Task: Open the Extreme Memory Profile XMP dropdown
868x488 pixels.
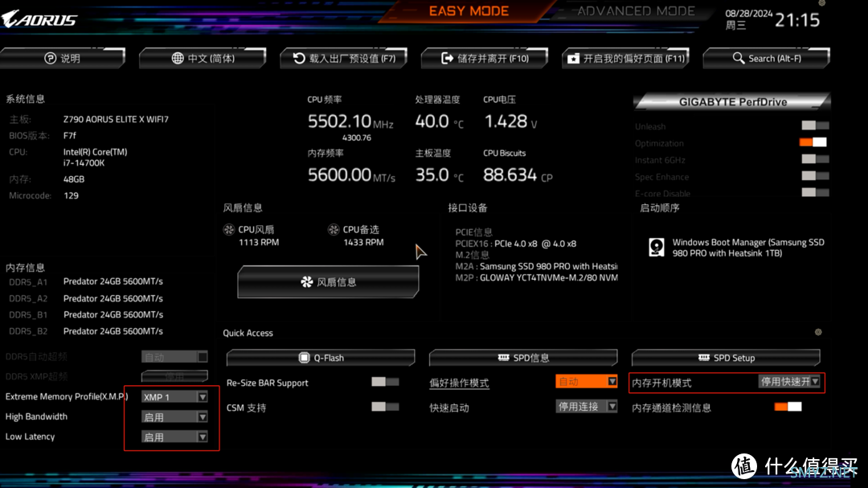Action: [174, 397]
